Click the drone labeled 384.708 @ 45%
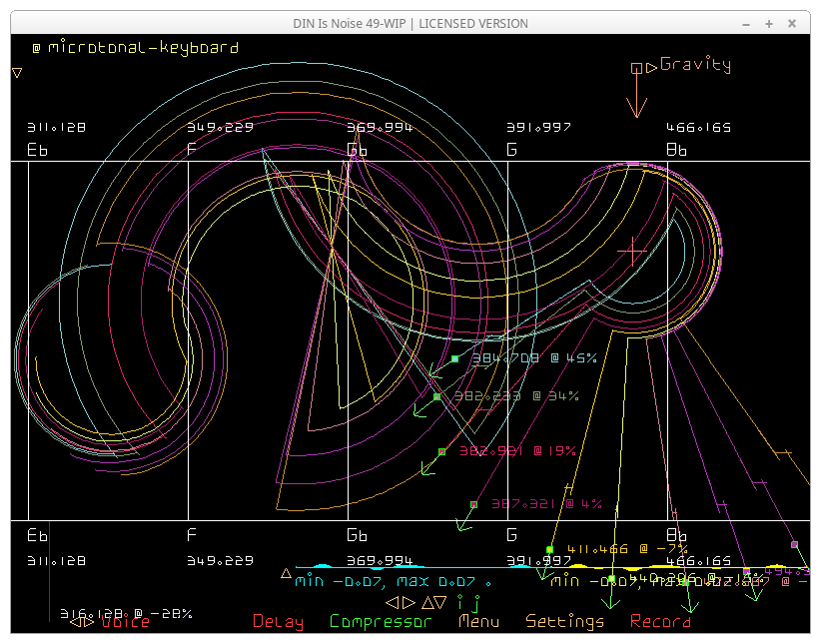Viewport: 821px width, 644px height. (454, 358)
